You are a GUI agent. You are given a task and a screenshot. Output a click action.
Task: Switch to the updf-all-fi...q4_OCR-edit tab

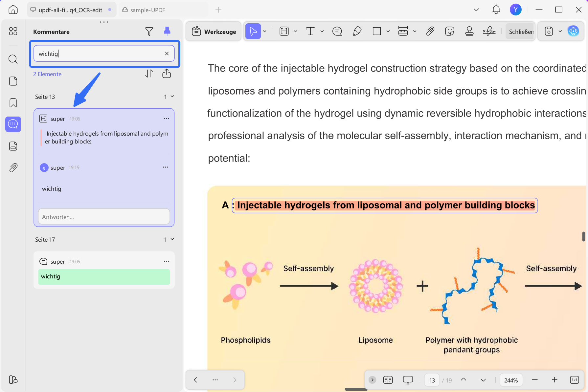coord(71,10)
